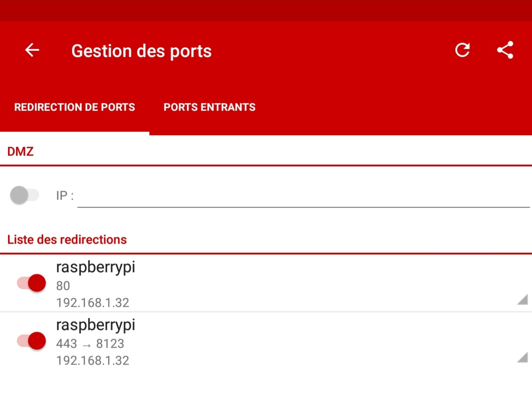
Task: Tap port number 80 text
Action: point(63,286)
